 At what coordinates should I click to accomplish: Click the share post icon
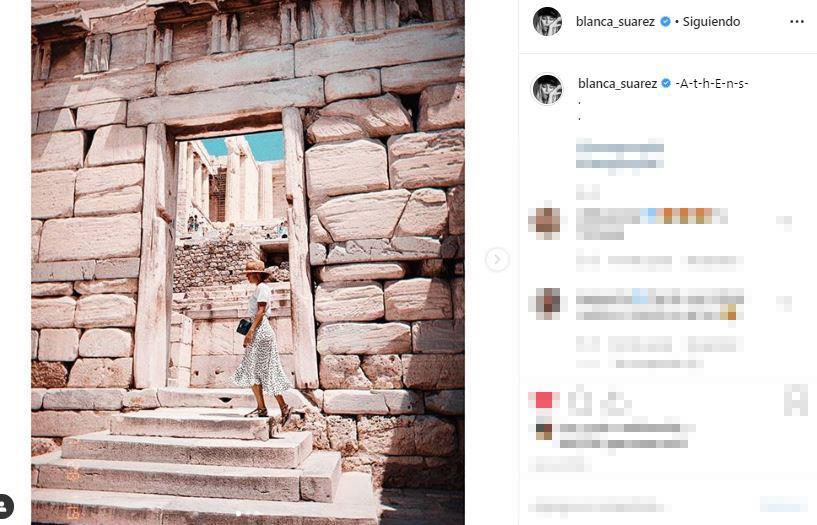(x=615, y=402)
